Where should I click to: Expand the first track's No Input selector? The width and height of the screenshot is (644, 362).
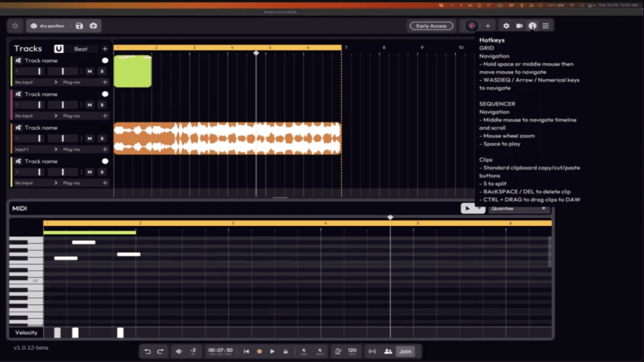click(36, 82)
